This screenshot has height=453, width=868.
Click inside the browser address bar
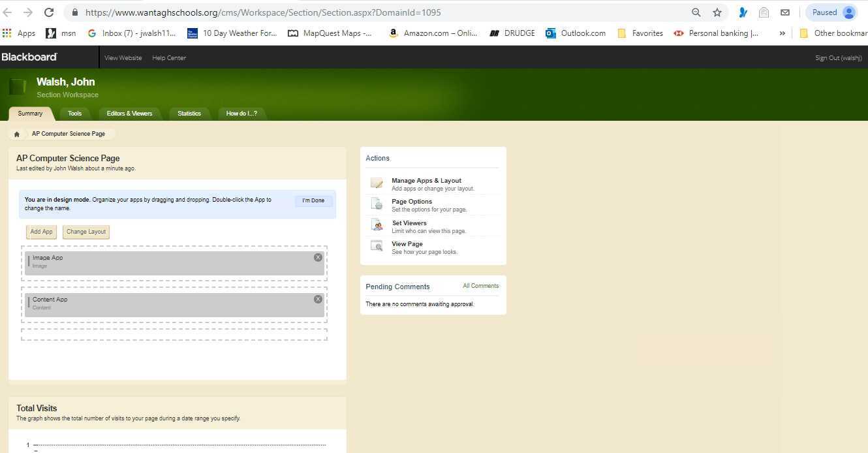[261, 12]
